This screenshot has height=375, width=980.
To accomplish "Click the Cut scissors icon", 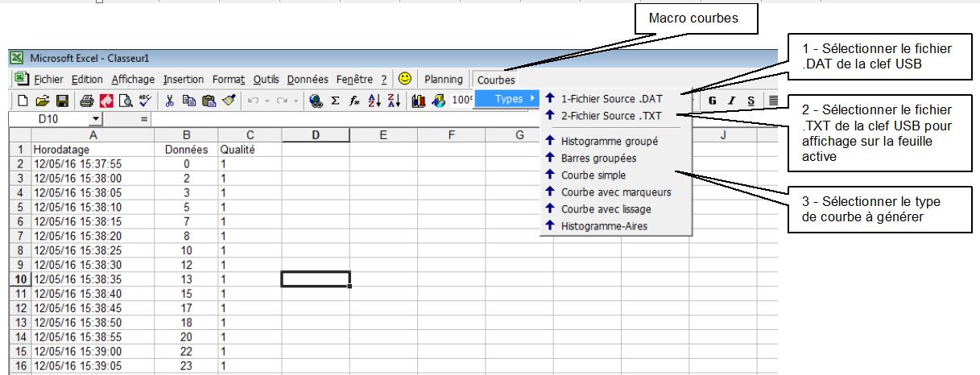I will 171,101.
